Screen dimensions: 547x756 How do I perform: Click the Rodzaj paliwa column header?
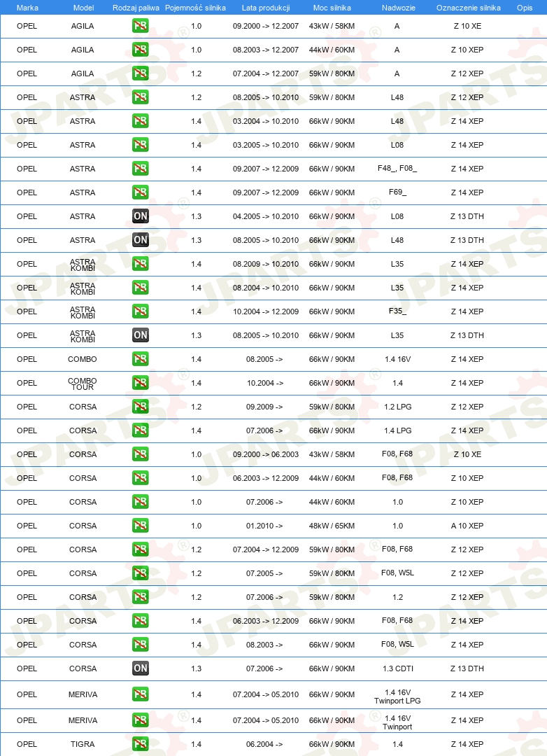pos(136,8)
